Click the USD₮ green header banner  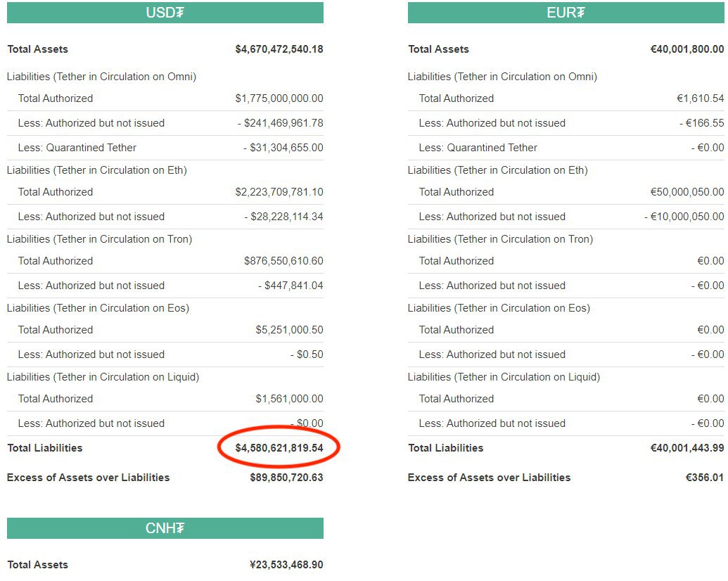pyautogui.click(x=165, y=13)
